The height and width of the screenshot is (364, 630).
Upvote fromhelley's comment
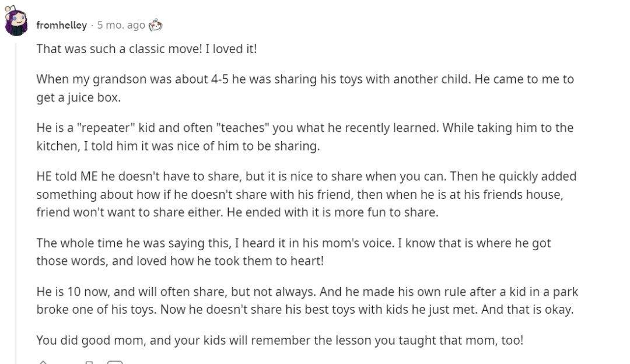pos(43,362)
